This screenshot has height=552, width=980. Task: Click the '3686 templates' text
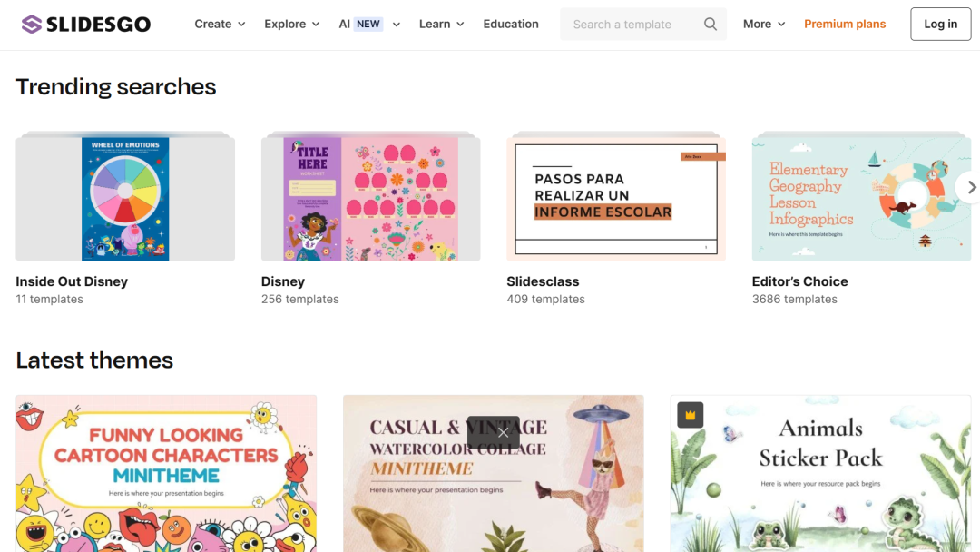click(794, 300)
